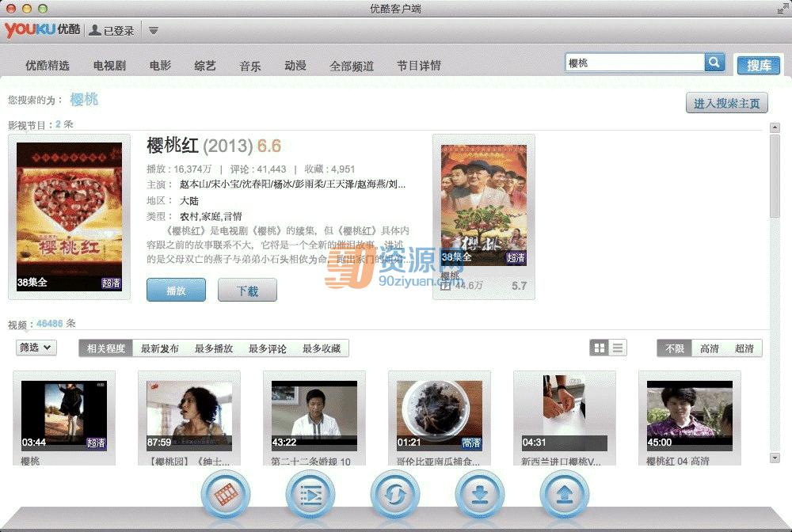Open the upload dock icon
Screen dimensions: 792x532
(x=565, y=495)
